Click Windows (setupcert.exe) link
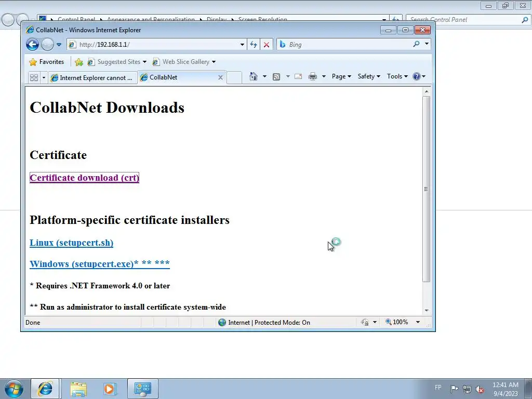The width and height of the screenshot is (532, 399). (x=100, y=263)
